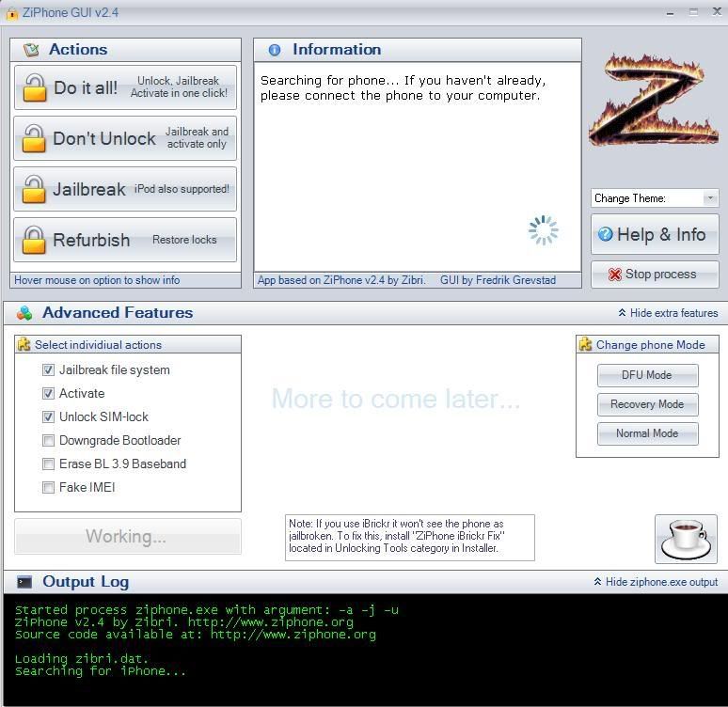
Task: Click the question mark help icon
Action: [606, 234]
